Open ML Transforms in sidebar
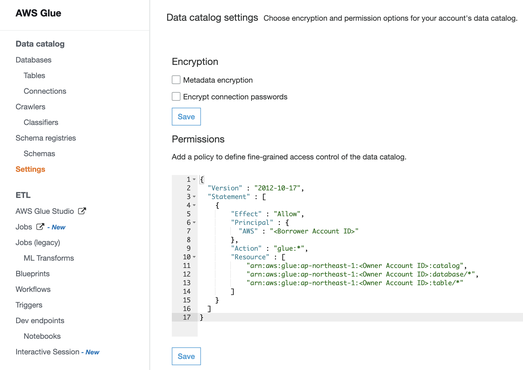Image resolution: width=523 pixels, height=370 pixels. 49,258
